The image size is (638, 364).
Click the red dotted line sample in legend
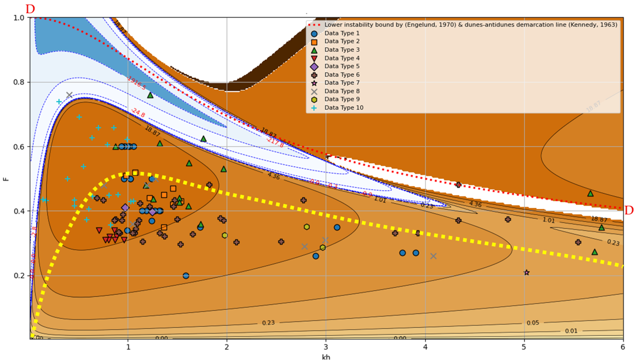[x=314, y=25]
